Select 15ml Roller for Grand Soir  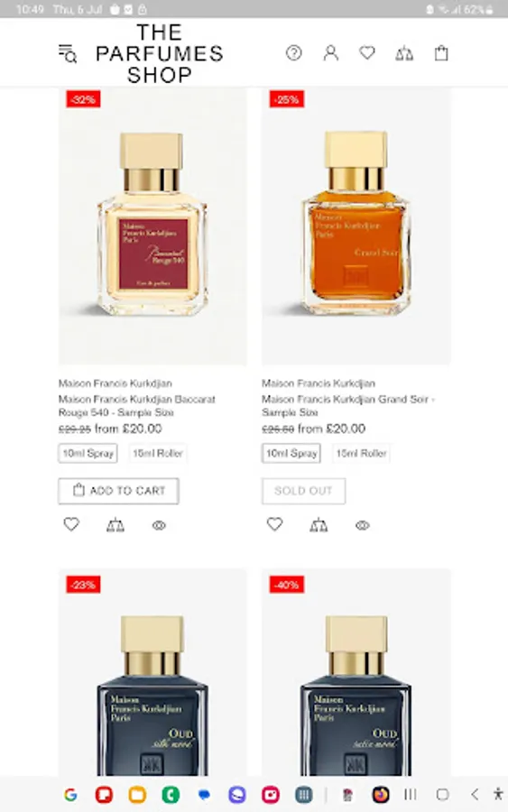click(x=361, y=454)
